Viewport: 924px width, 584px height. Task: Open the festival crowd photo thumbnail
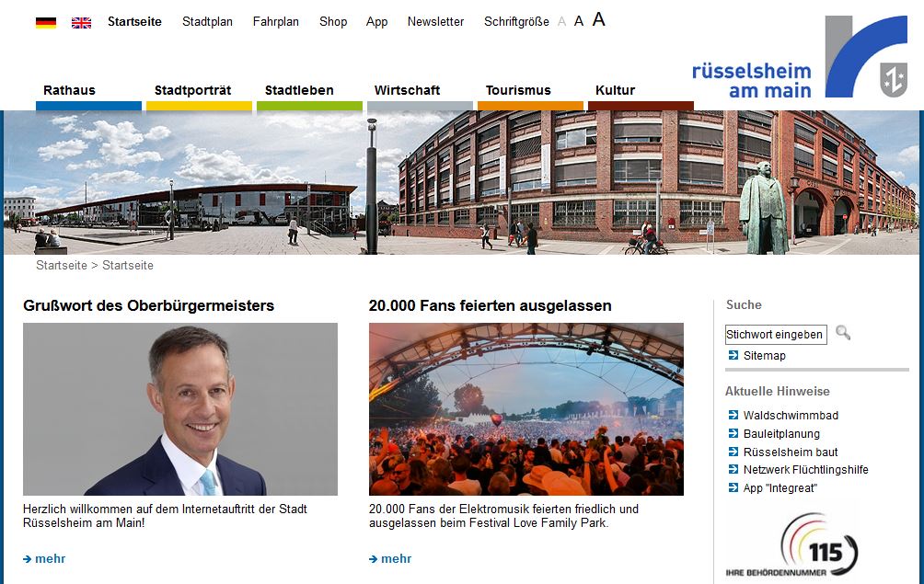pyautogui.click(x=526, y=409)
